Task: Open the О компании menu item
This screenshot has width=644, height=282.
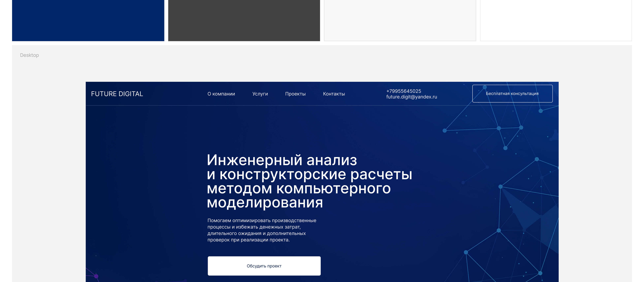Action: pyautogui.click(x=221, y=94)
